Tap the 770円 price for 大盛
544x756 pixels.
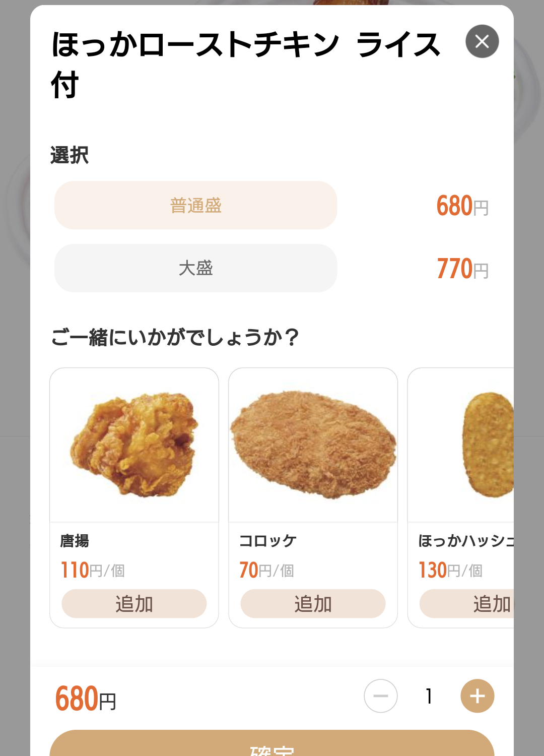pos(462,269)
